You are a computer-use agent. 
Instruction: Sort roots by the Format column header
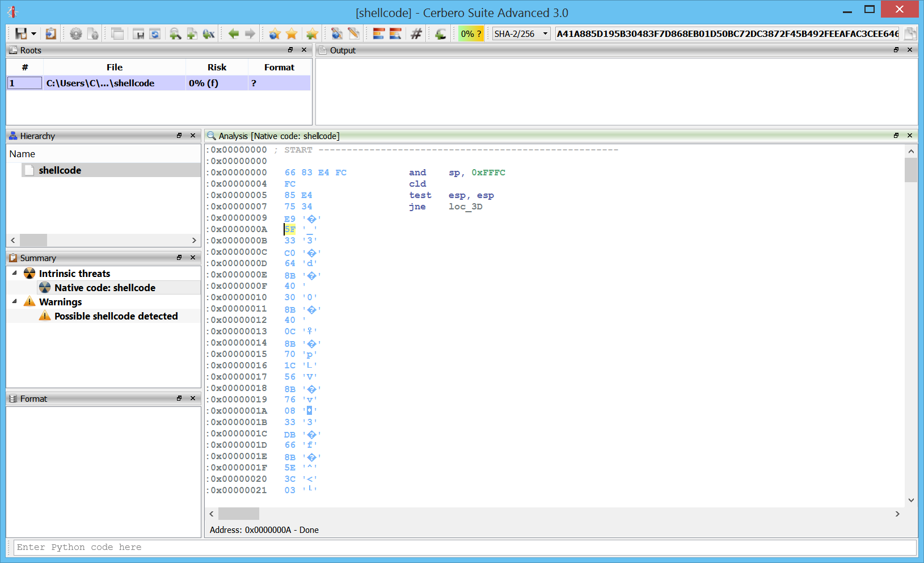(x=279, y=67)
